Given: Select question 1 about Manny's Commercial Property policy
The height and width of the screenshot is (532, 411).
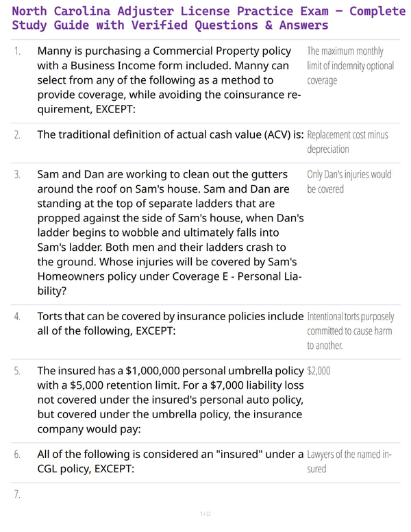Looking at the screenshot, I should coord(169,80).
